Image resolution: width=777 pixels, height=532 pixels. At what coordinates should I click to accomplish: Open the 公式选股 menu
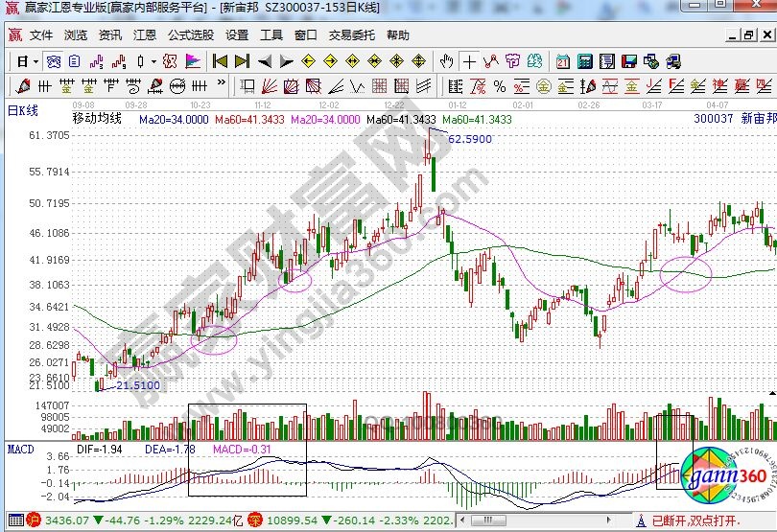tap(190, 35)
